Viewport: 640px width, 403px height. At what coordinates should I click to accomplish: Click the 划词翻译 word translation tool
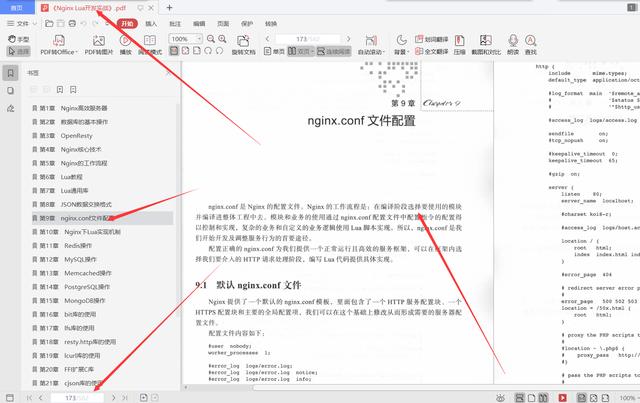(431, 39)
